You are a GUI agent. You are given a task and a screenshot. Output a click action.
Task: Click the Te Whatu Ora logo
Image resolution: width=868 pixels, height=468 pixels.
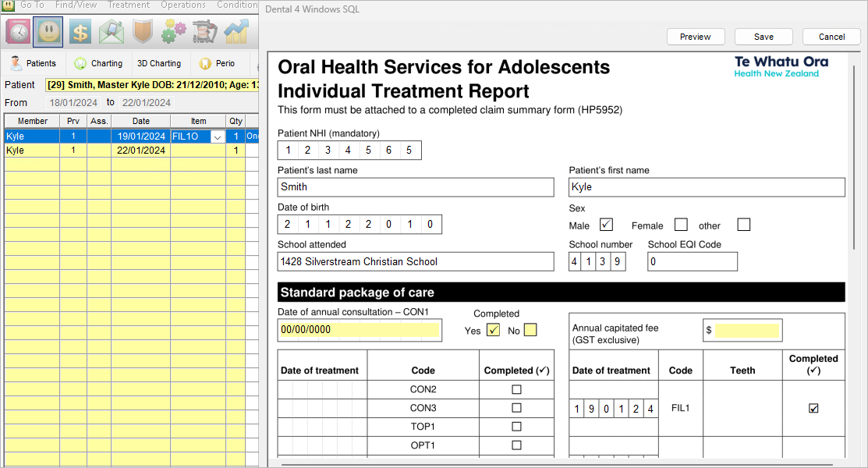coord(781,66)
